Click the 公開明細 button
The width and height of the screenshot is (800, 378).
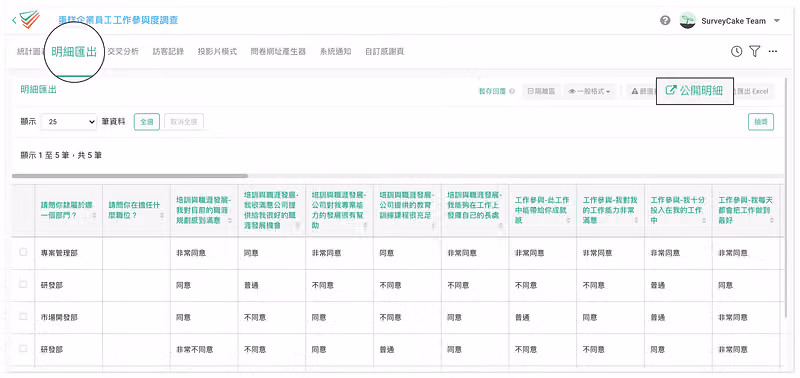[694, 91]
